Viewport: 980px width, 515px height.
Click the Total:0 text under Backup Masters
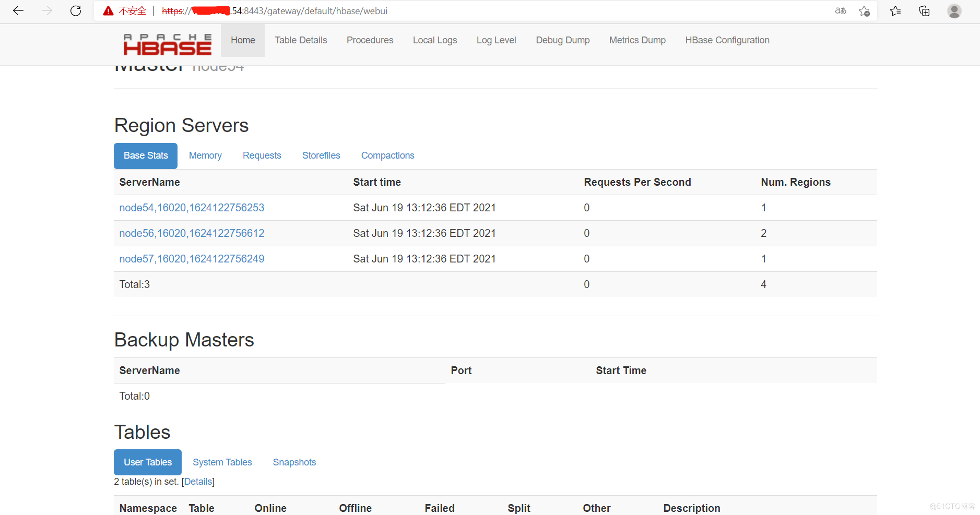point(134,396)
